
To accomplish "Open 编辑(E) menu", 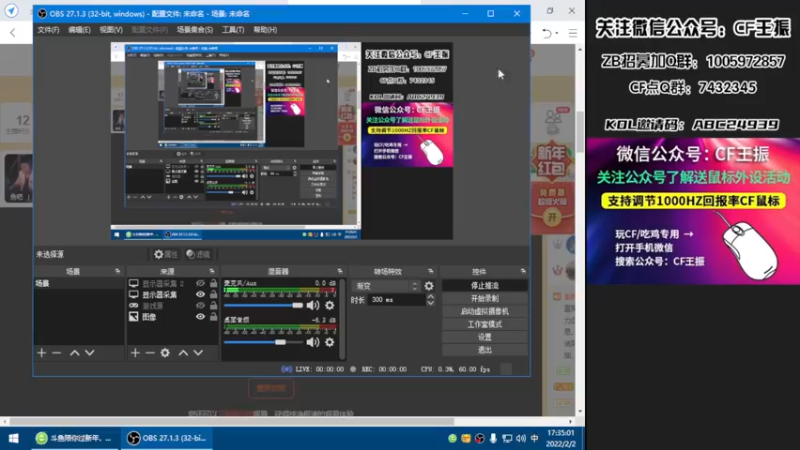I will click(79, 30).
